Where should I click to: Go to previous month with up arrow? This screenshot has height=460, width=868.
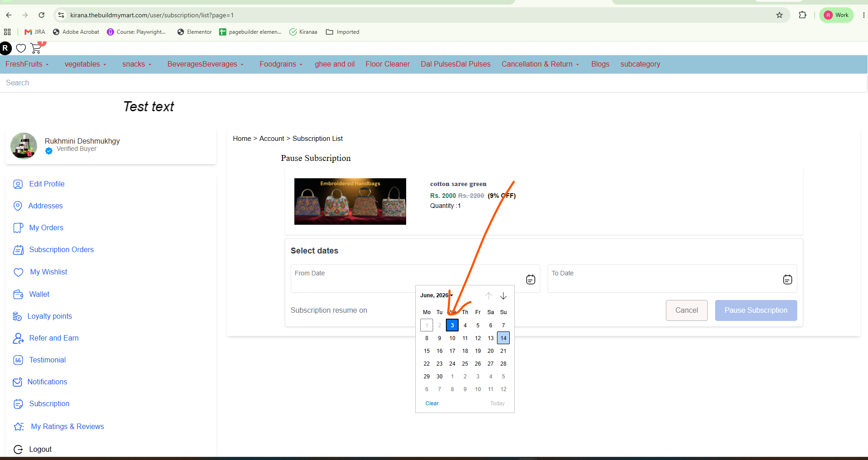click(x=488, y=296)
